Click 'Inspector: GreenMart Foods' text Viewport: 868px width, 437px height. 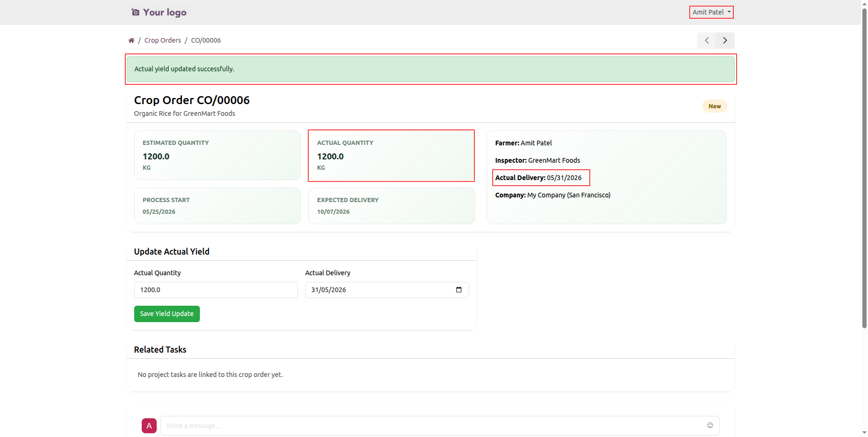coord(538,160)
